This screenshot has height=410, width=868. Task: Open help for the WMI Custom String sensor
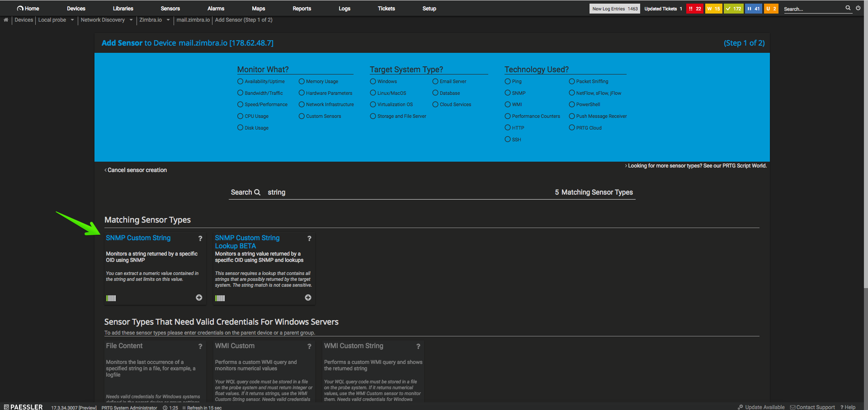418,346
